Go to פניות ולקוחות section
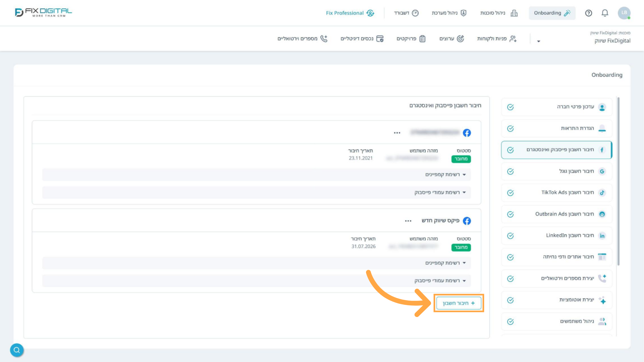Viewport: 644px width, 362px height. [x=497, y=39]
